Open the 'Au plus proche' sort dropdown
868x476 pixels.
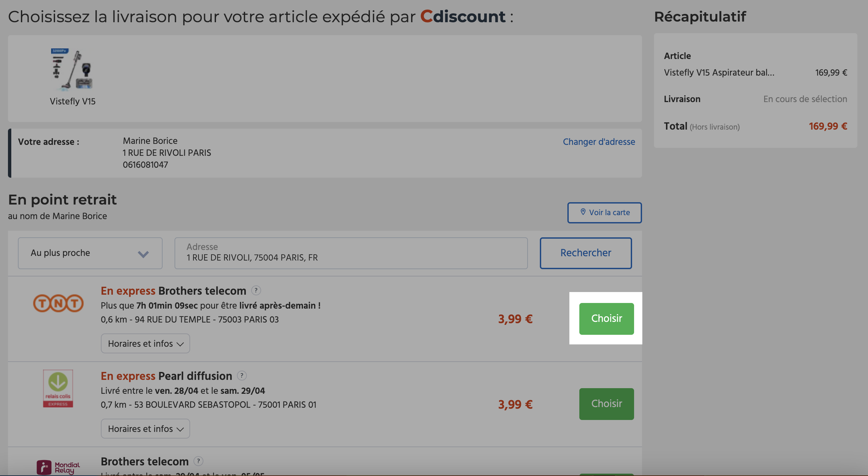coord(90,253)
